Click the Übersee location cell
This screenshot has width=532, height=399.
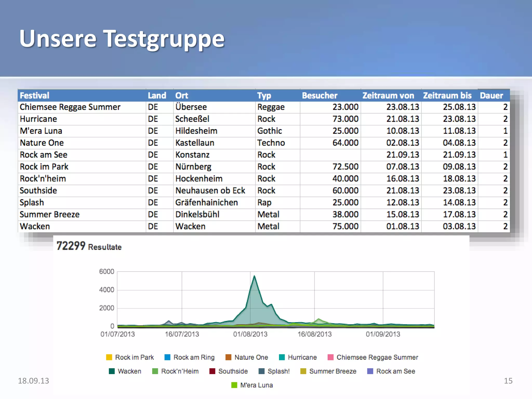click(x=214, y=107)
